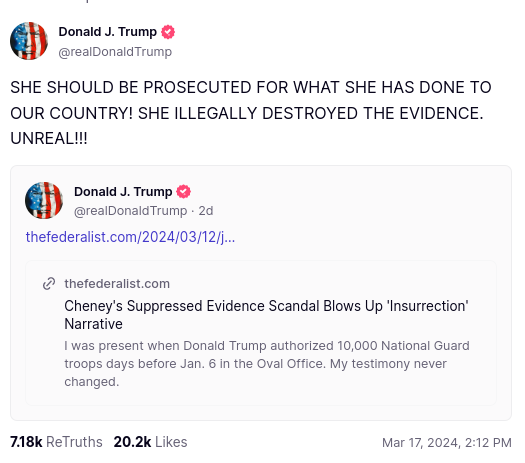Click the Mar 17, 2024 timestamp
Screen dimensions: 525x463
click(x=447, y=443)
